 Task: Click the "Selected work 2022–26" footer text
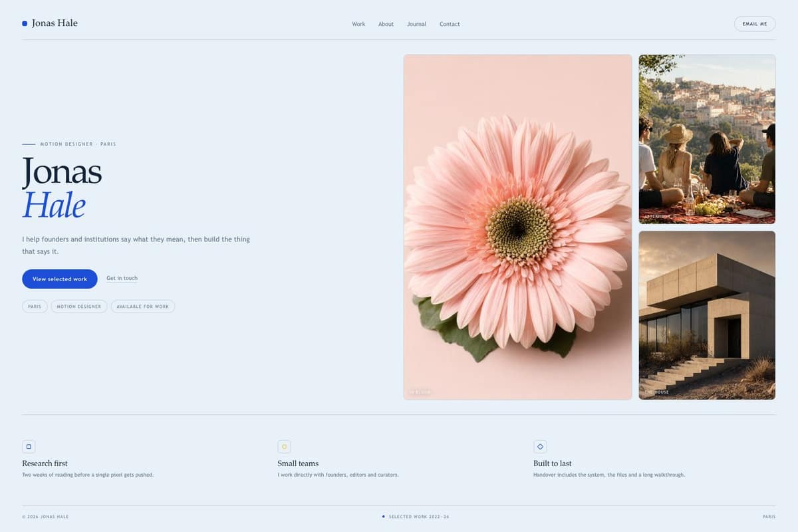419,517
